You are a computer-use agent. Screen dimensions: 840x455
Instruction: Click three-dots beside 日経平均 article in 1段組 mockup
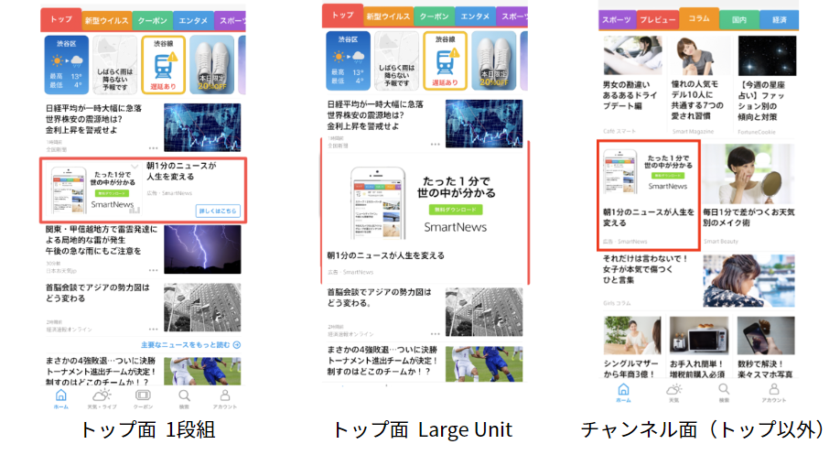tap(153, 147)
